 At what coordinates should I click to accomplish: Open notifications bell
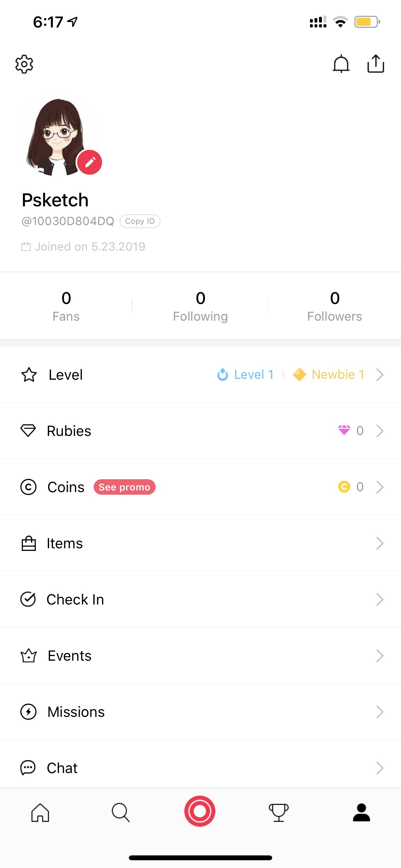coord(341,64)
